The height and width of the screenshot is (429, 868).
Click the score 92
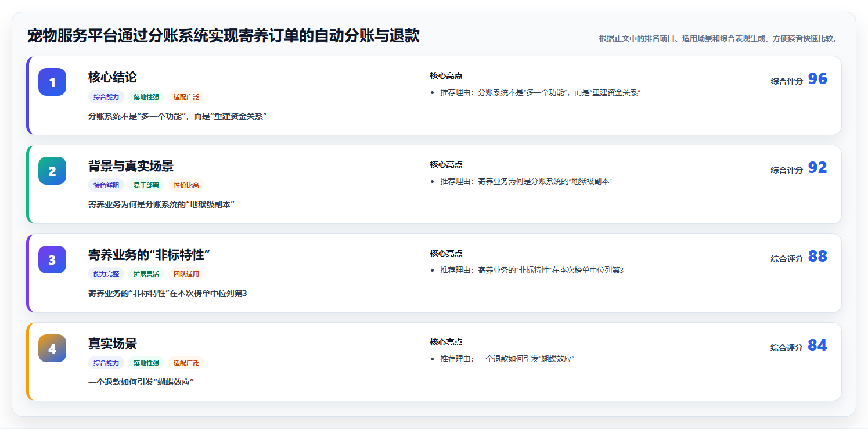coord(817,168)
